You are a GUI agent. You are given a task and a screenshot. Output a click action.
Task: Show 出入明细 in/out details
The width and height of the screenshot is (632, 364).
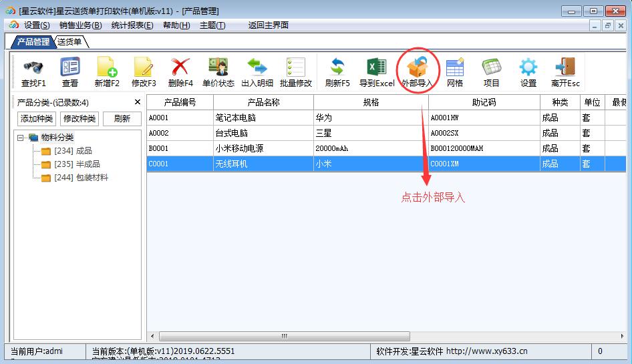point(257,73)
